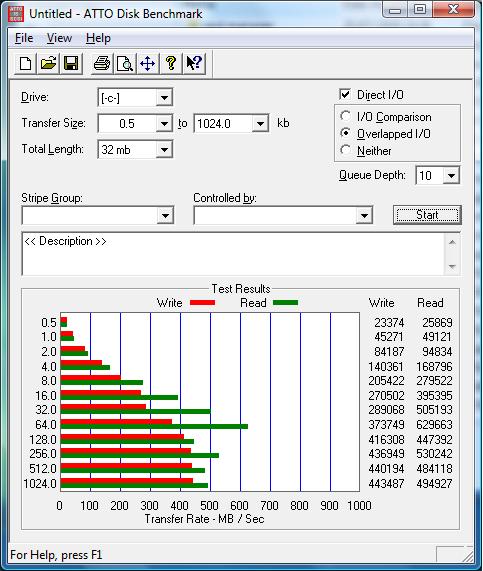The height and width of the screenshot is (571, 483).
Task: Close the ATTO Disk Benchmark window
Action: click(453, 10)
